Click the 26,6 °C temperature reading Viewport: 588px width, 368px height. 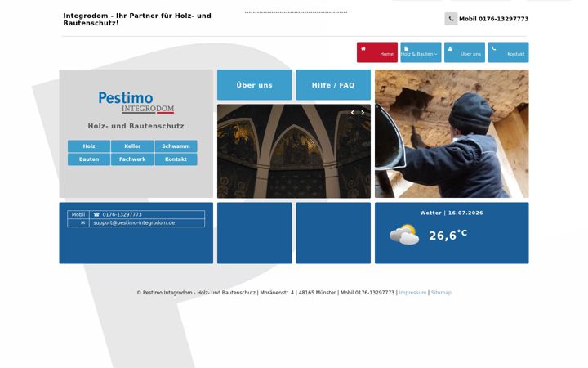click(x=448, y=235)
